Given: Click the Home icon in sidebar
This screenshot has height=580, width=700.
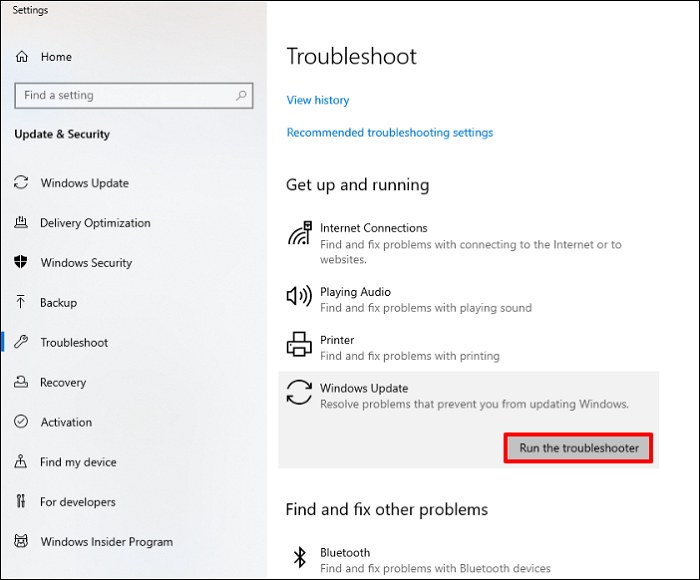Looking at the screenshot, I should coord(21,57).
